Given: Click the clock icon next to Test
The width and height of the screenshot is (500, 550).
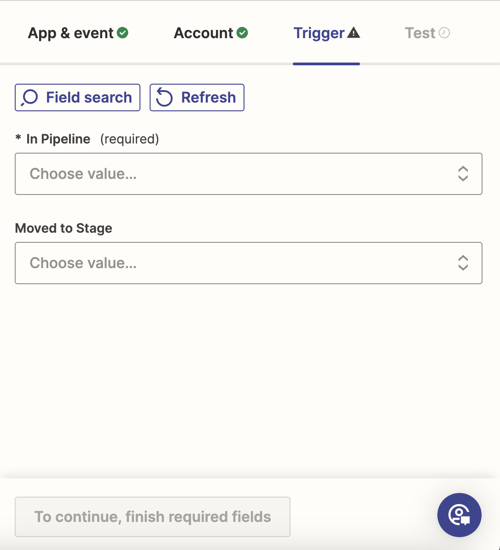Looking at the screenshot, I should (x=444, y=33).
